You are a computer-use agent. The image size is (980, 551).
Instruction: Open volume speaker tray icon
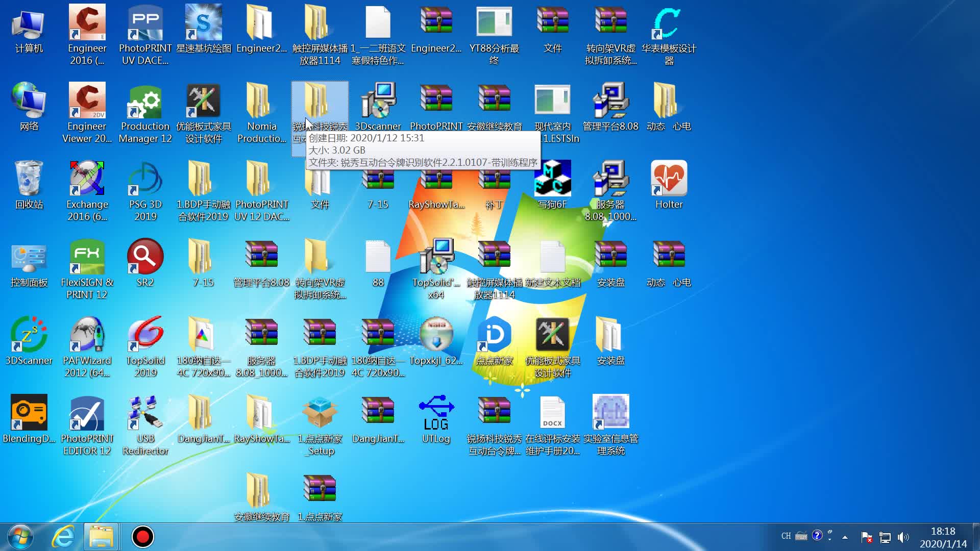[x=903, y=537]
